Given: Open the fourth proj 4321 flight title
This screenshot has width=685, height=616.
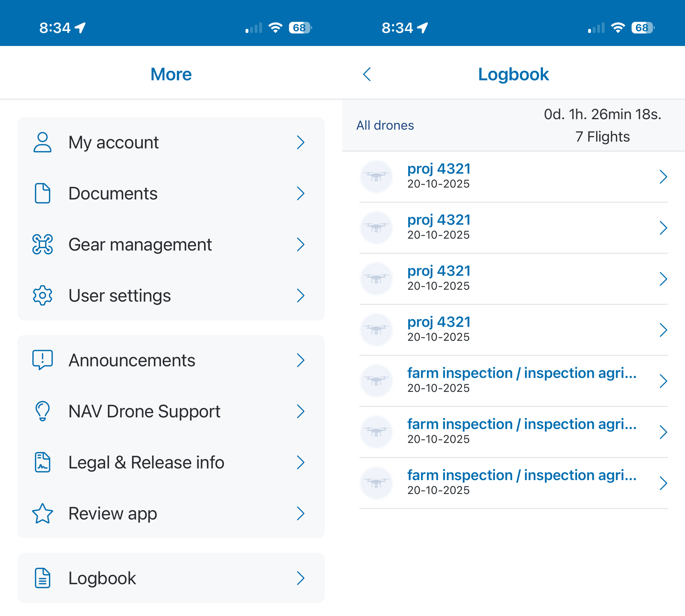Looking at the screenshot, I should coord(439,322).
